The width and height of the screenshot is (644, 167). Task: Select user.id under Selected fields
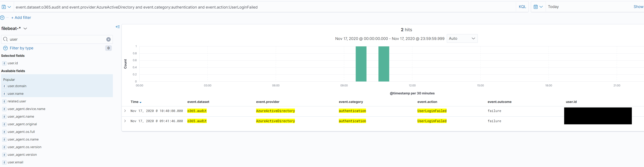click(x=12, y=63)
